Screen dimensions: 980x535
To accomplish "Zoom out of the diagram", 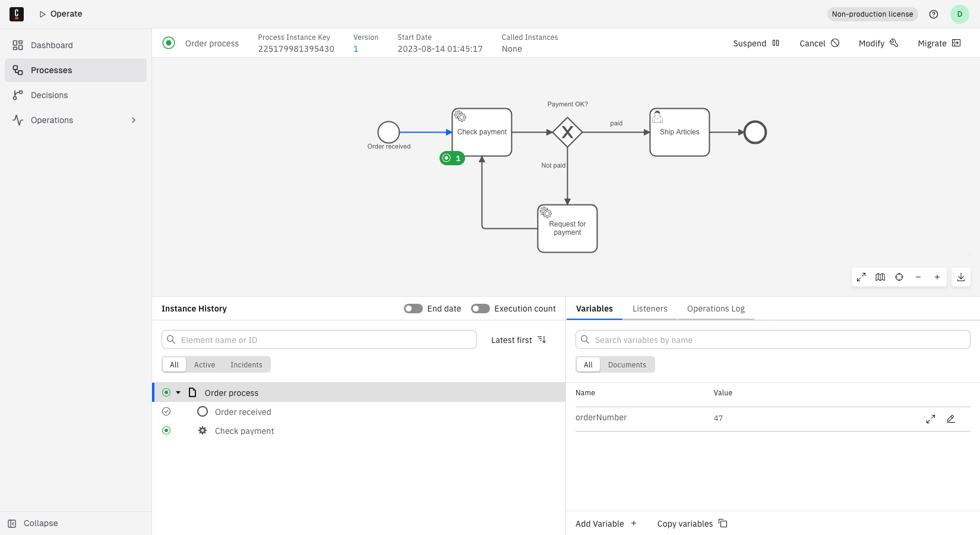I will pos(918,277).
